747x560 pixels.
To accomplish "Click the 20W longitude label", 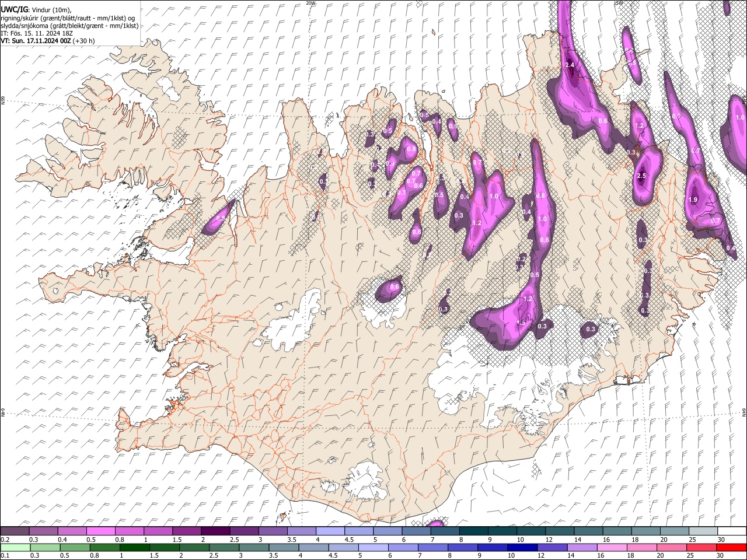I will tap(310, 3).
